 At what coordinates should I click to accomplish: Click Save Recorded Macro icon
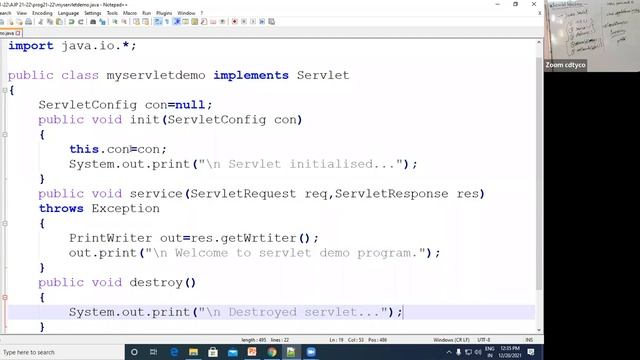(271, 22)
